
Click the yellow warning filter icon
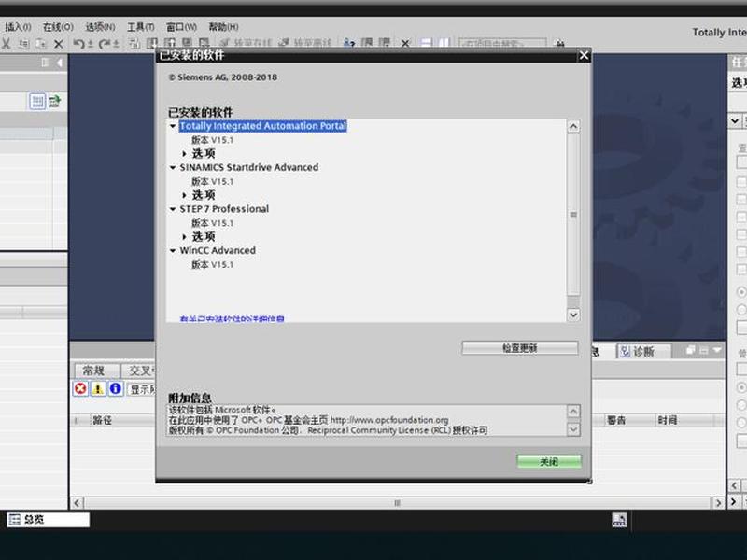98,389
